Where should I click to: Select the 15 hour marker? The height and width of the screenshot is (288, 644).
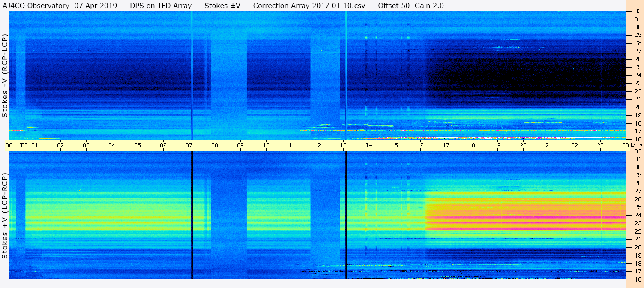pyautogui.click(x=395, y=145)
